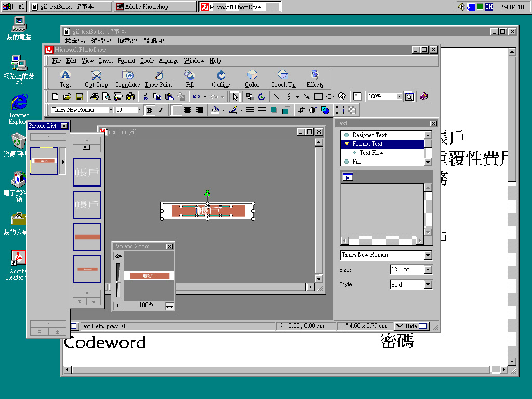This screenshot has width=532, height=399.
Task: Click the 3-D effect toolbar icon
Action: coord(286,110)
